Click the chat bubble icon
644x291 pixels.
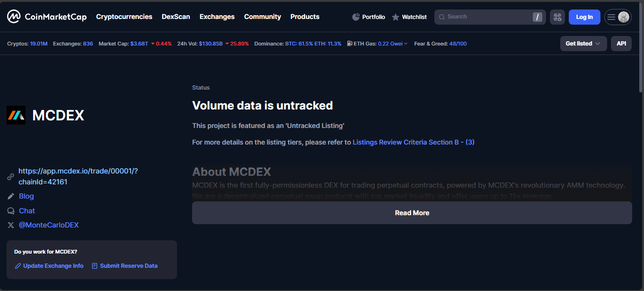coord(11,211)
